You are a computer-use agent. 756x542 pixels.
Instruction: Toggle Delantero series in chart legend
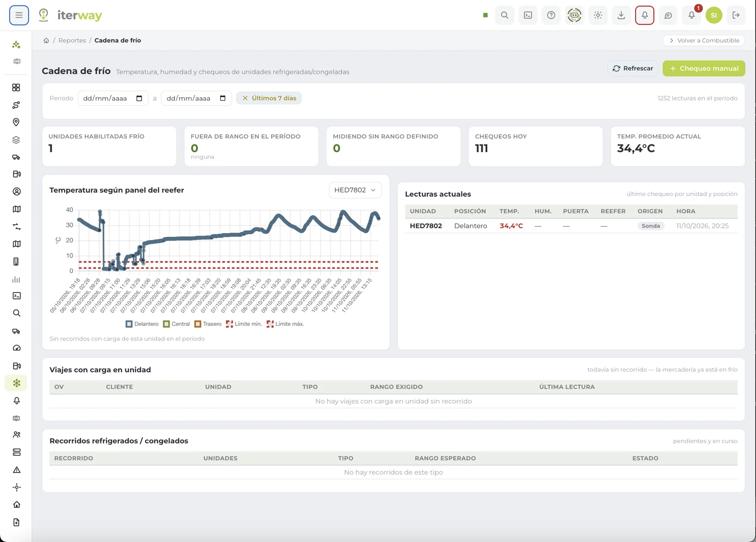tap(142, 324)
